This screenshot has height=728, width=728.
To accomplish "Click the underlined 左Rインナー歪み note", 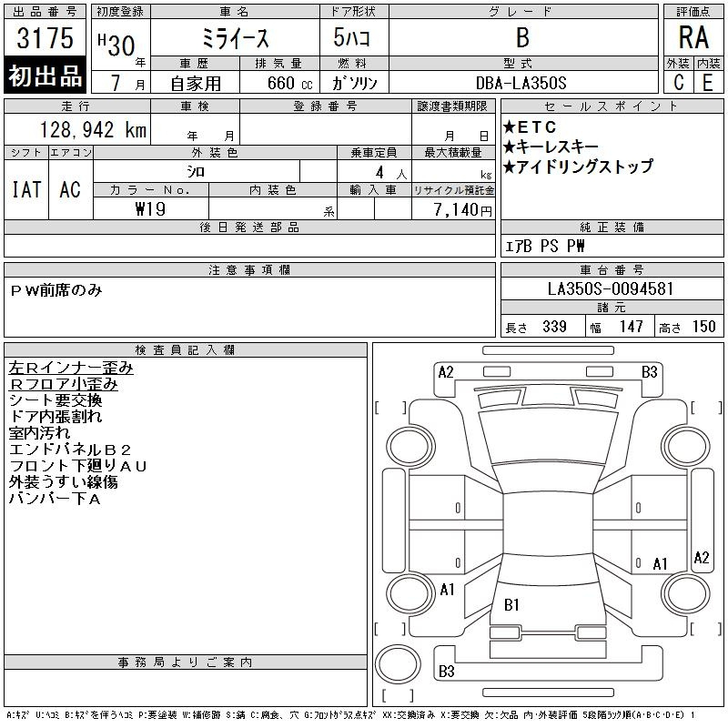I will coord(71,369).
